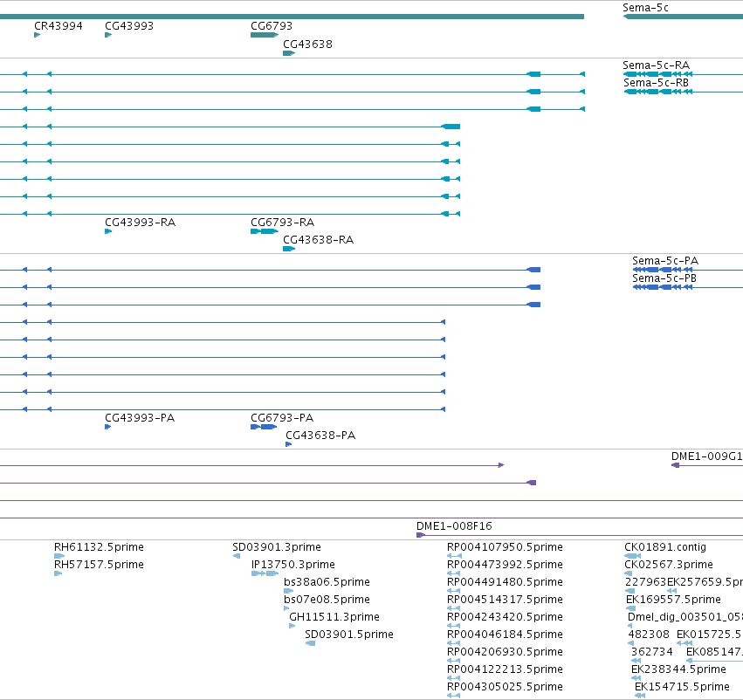Click the RP004514317.5prime EST label
The height and width of the screenshot is (700, 743).
(x=506, y=600)
